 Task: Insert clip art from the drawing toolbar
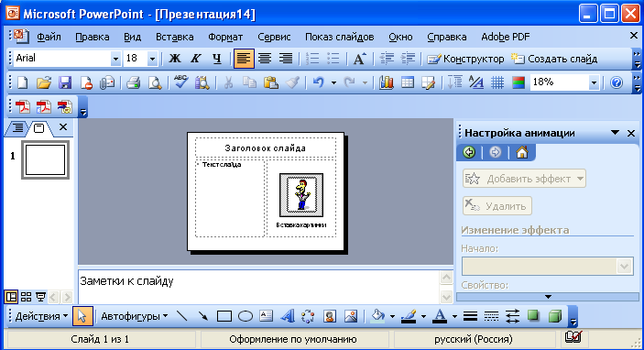tap(330, 316)
